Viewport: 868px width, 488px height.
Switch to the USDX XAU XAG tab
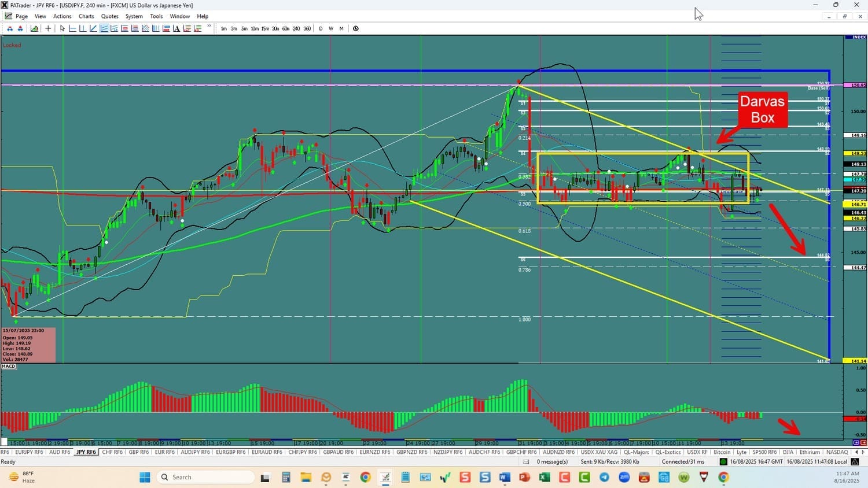599,452
